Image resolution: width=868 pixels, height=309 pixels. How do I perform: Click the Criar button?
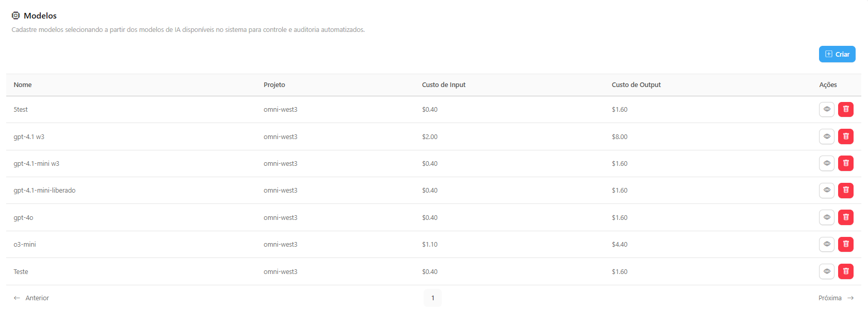837,54
